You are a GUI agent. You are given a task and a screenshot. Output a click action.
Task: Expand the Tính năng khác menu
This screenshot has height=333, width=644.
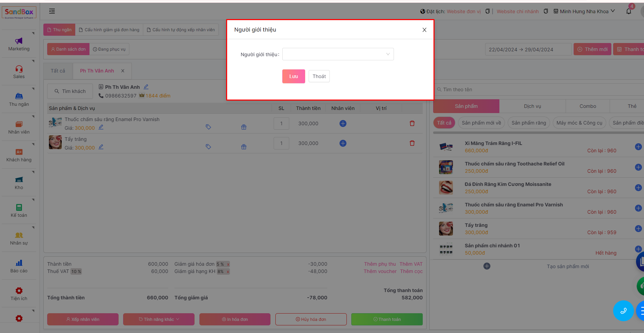point(159,319)
